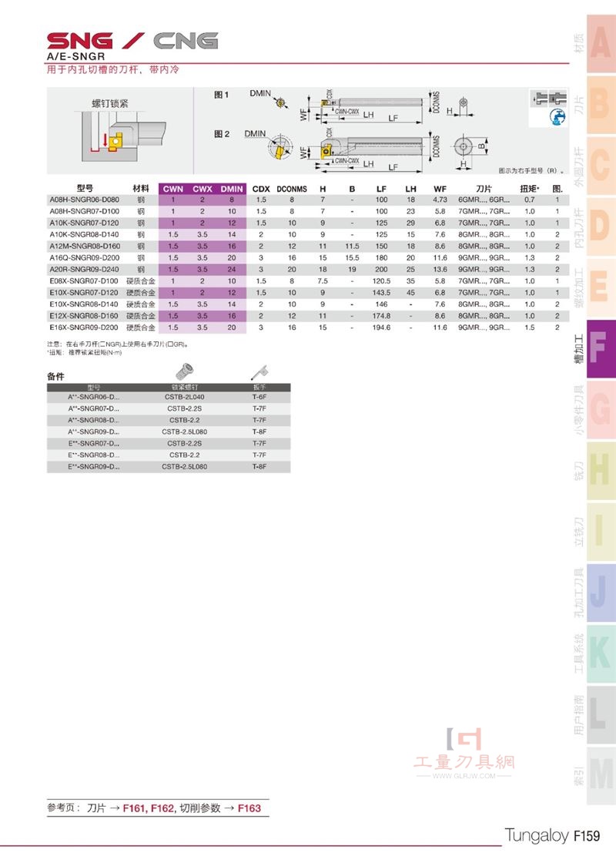
Task: Select row A20R-SNGR09-D240
Action: click(307, 269)
